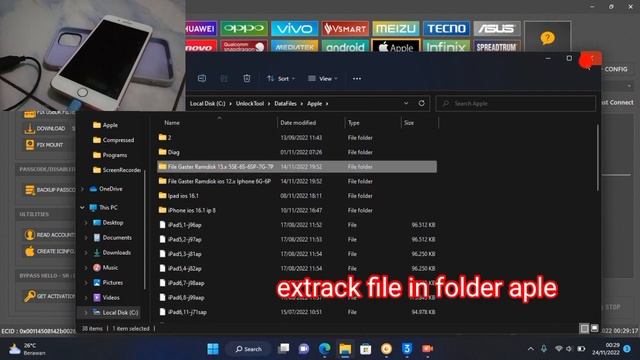
Task: Expand the Downloads tree node
Action: [x=86, y=253]
